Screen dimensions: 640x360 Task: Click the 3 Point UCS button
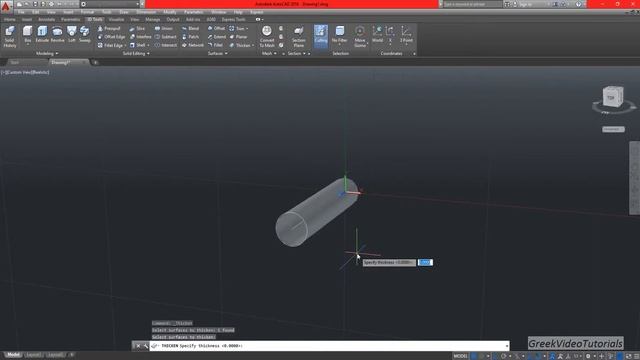(406, 34)
